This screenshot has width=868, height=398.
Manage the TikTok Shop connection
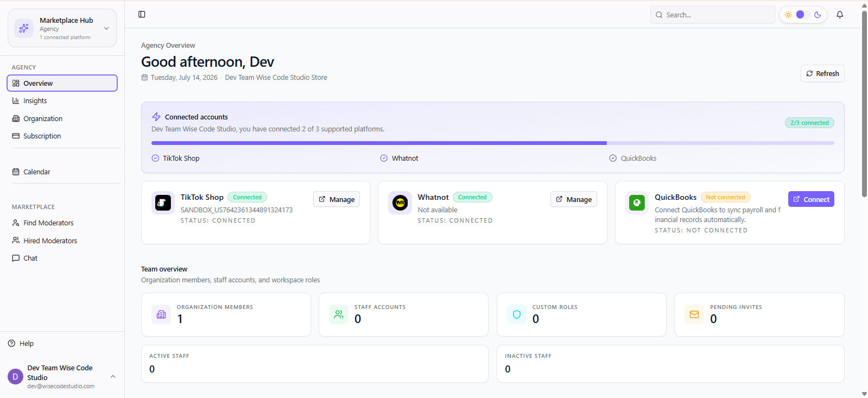coord(337,199)
